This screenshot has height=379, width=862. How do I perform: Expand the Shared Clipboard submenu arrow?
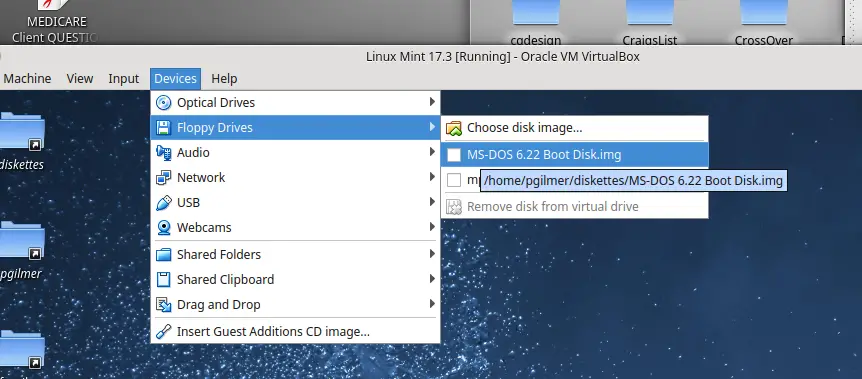pyautogui.click(x=432, y=279)
